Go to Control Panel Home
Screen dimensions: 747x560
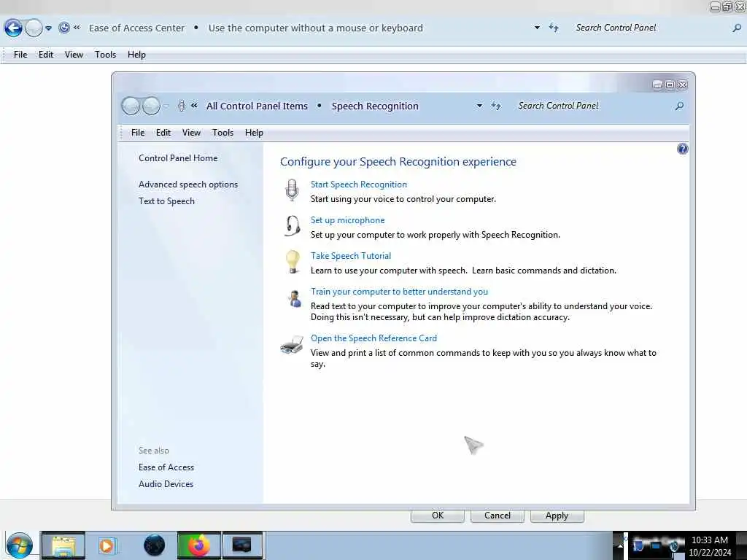pos(178,158)
